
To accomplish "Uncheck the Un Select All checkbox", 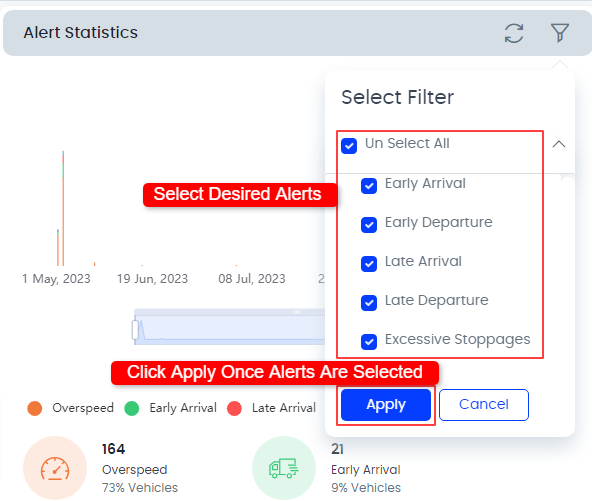I will [x=349, y=146].
